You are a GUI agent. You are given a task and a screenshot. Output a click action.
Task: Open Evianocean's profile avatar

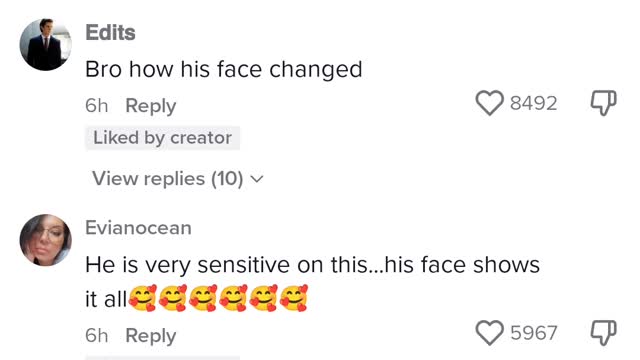46,240
